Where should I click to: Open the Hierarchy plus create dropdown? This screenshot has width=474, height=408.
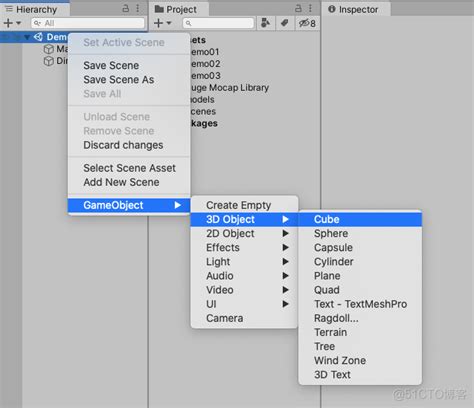click(x=12, y=23)
